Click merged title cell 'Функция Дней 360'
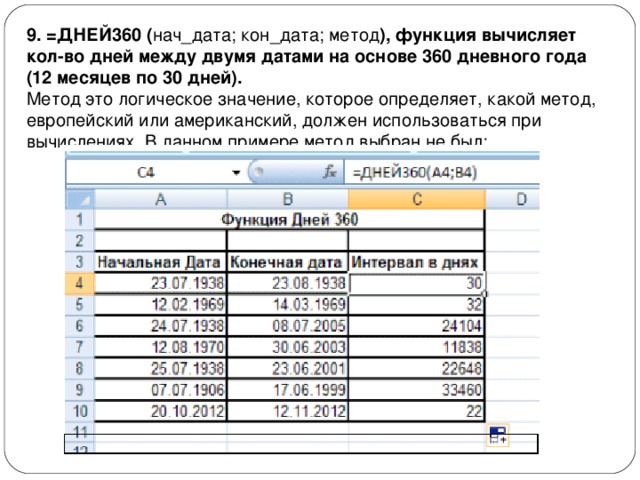 [x=289, y=220]
